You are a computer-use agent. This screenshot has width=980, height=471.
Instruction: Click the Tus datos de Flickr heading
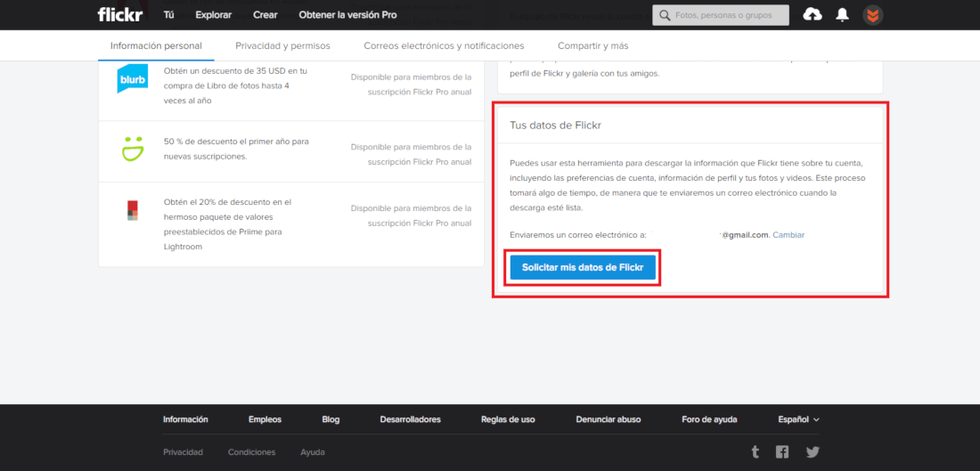click(x=556, y=125)
